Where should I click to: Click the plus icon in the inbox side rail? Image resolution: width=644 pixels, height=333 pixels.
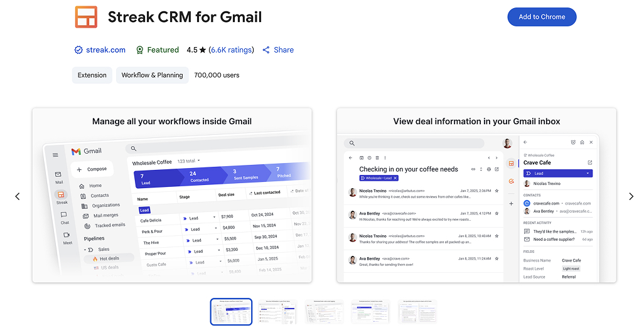click(x=511, y=203)
